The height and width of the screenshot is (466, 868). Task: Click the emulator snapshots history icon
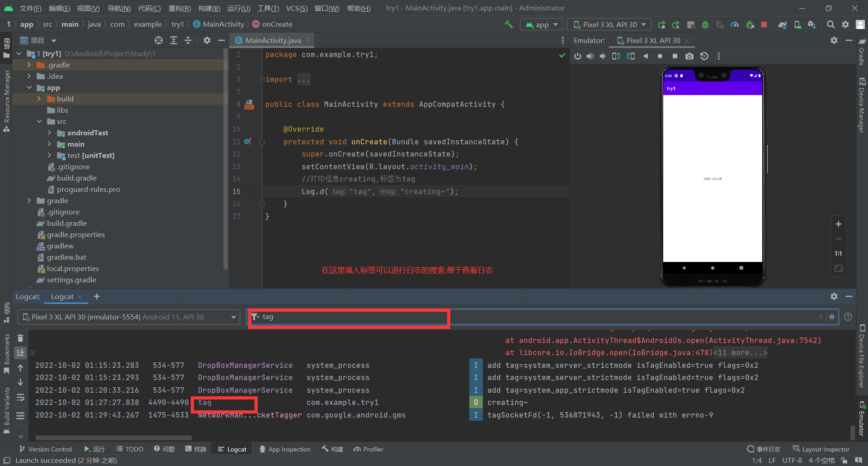click(x=704, y=56)
